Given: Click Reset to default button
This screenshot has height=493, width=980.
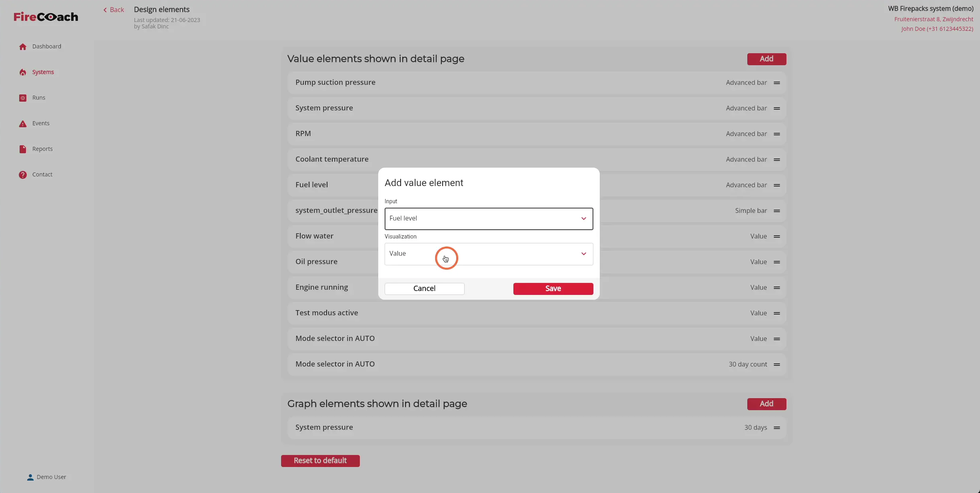Looking at the screenshot, I should coord(320,461).
